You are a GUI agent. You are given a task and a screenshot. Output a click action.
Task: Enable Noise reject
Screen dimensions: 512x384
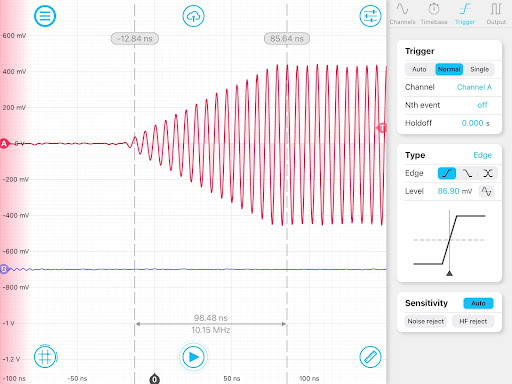click(426, 321)
